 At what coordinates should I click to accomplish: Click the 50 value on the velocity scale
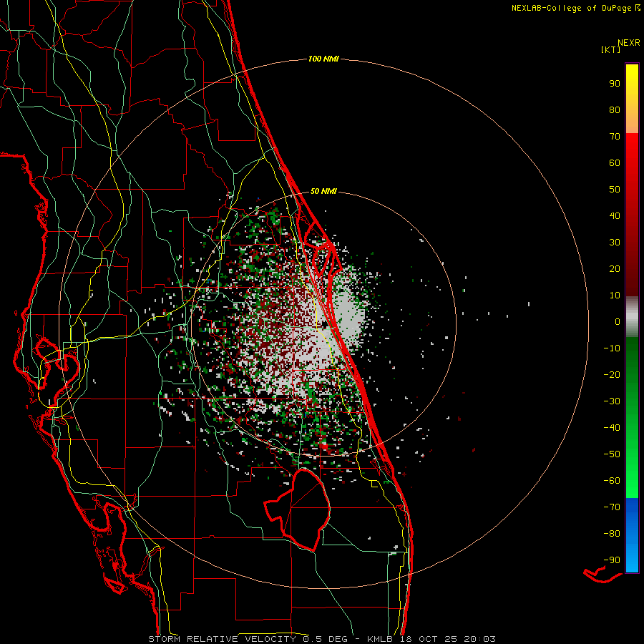click(x=615, y=190)
